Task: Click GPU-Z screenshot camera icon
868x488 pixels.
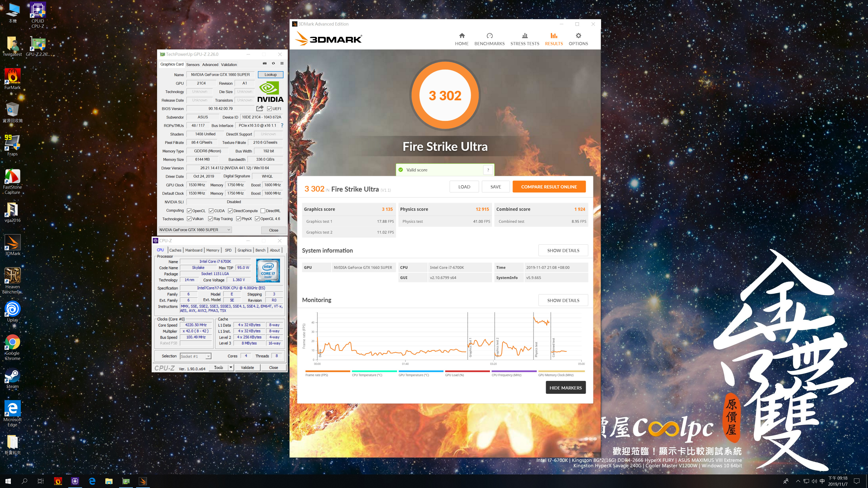Action: (264, 63)
